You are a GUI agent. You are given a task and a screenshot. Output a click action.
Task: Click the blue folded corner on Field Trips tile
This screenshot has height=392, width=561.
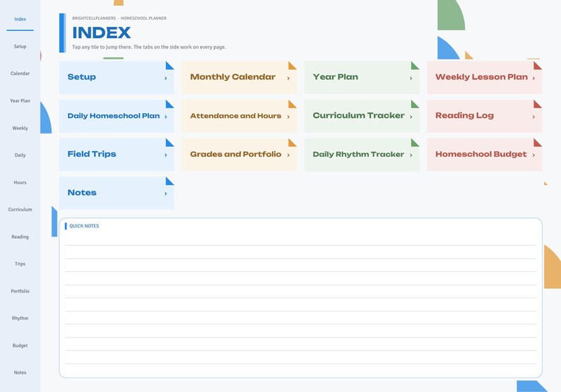[x=170, y=143]
